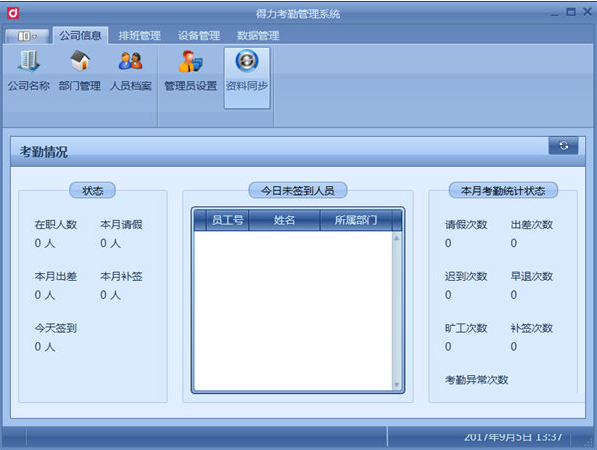Click the 本月补签 label

click(121, 276)
